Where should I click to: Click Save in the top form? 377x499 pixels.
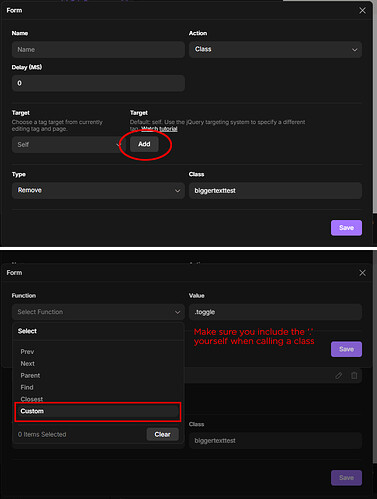coord(346,228)
